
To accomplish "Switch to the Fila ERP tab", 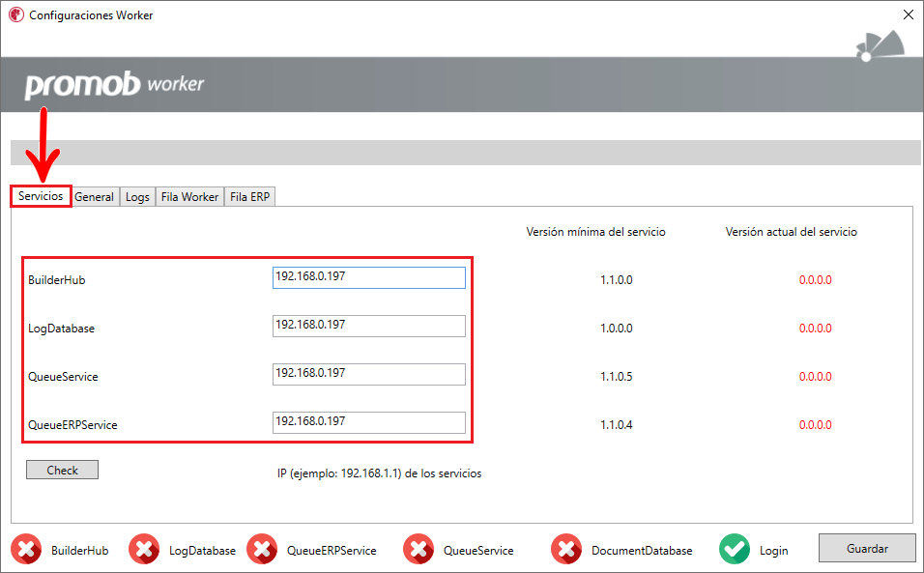I will (250, 197).
